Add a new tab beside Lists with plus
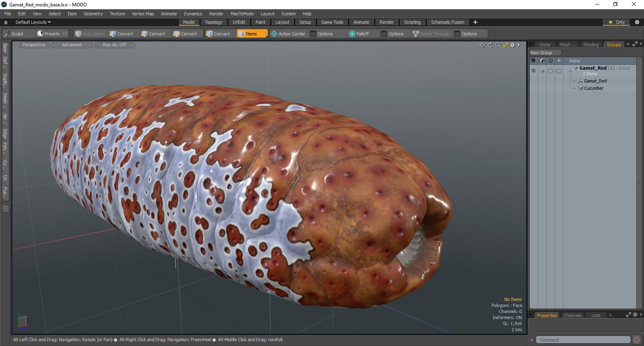This screenshot has width=644, height=346. click(610, 315)
